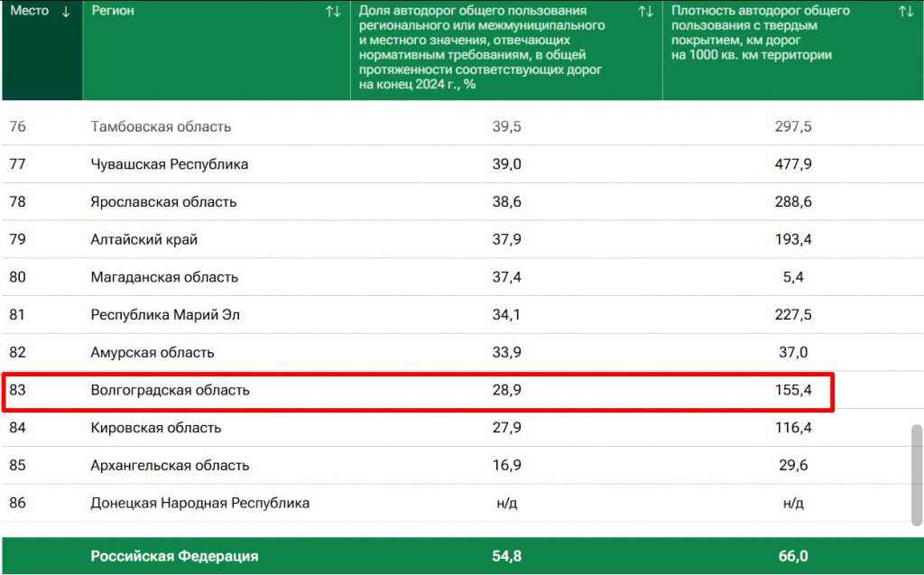Select the Российская Федерация total row label

174,557
